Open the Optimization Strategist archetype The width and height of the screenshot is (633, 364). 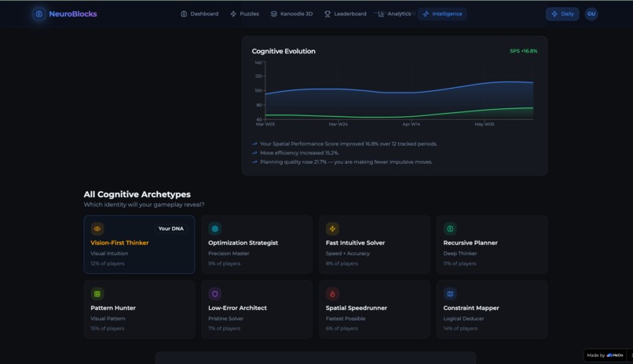pyautogui.click(x=257, y=244)
